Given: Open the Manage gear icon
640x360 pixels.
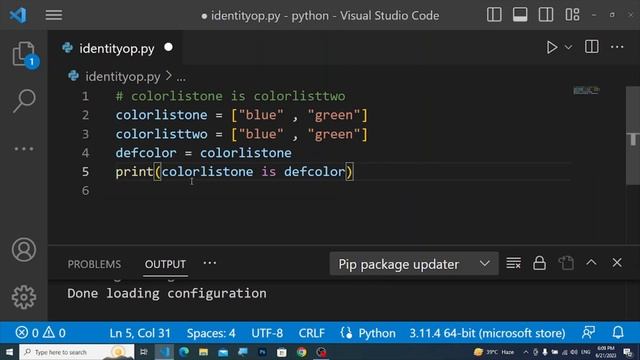Looking at the screenshot, I should click(24, 297).
